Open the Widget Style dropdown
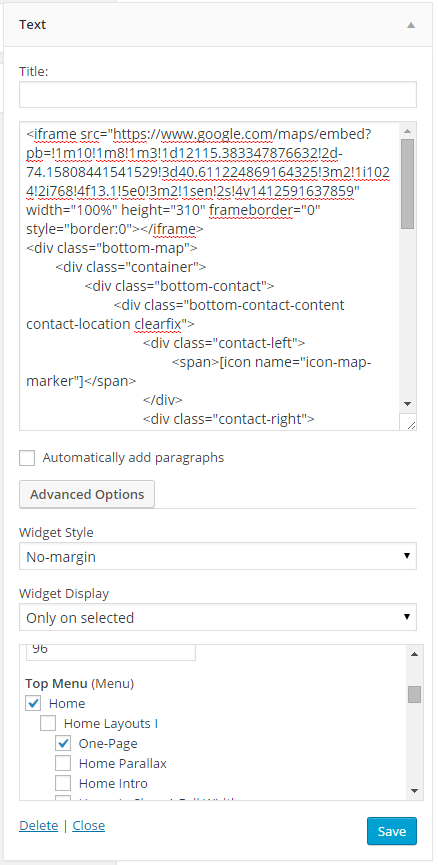Screen dimensions: 438x865 click(x=218, y=556)
